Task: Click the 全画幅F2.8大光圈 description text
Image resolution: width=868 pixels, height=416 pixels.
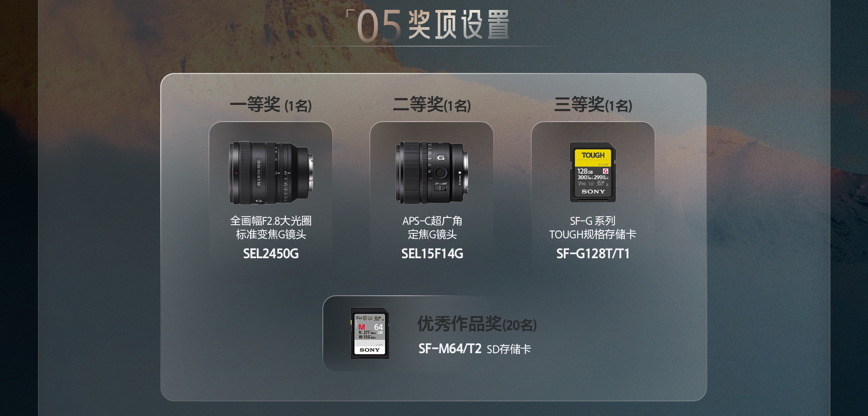Action: [271, 221]
